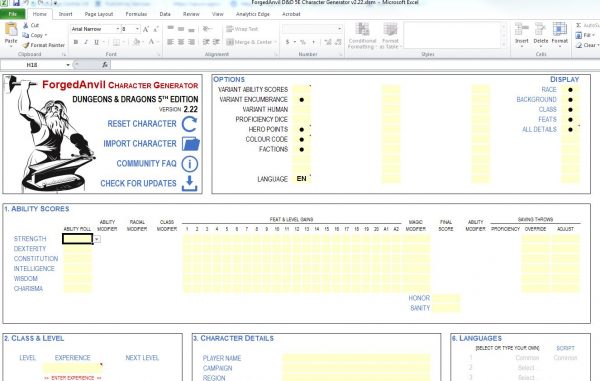
Task: Select the Format Painter tool
Action: [44, 45]
